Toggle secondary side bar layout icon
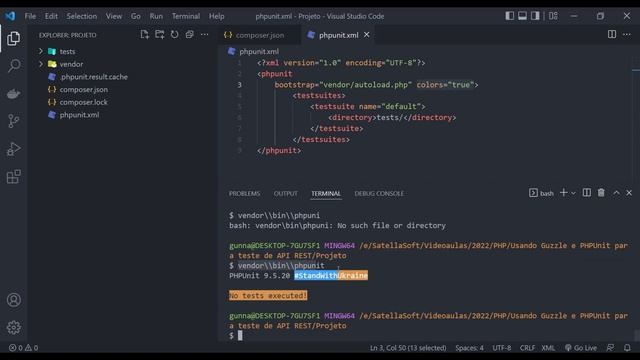This screenshot has height=360, width=640. click(x=535, y=16)
